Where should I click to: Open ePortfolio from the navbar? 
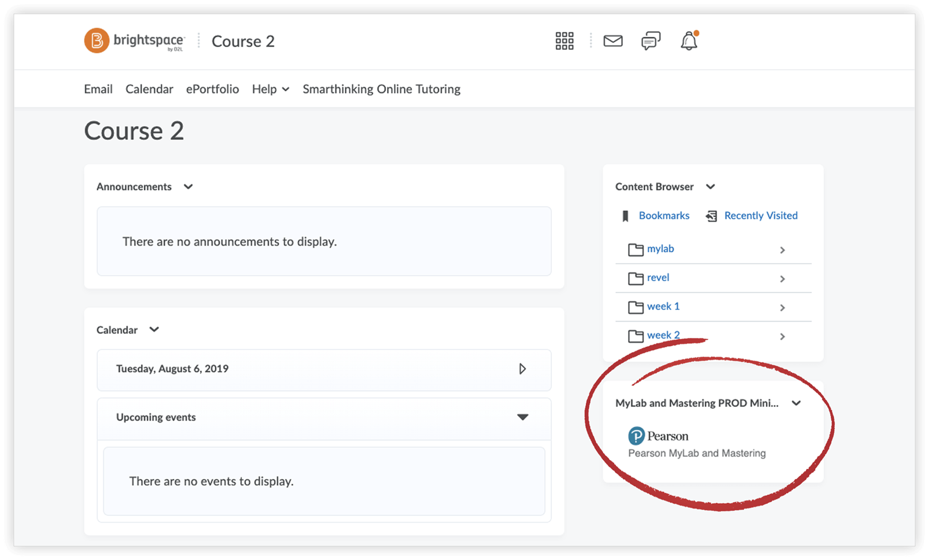point(212,89)
